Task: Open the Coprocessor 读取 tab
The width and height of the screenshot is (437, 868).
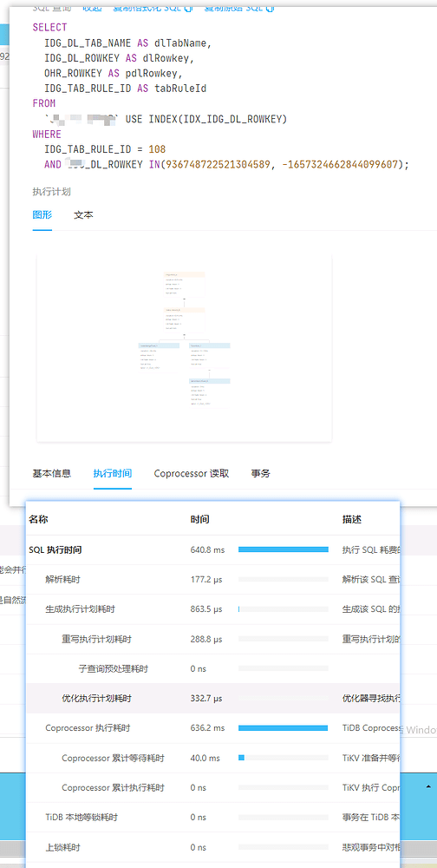Action: [x=192, y=474]
